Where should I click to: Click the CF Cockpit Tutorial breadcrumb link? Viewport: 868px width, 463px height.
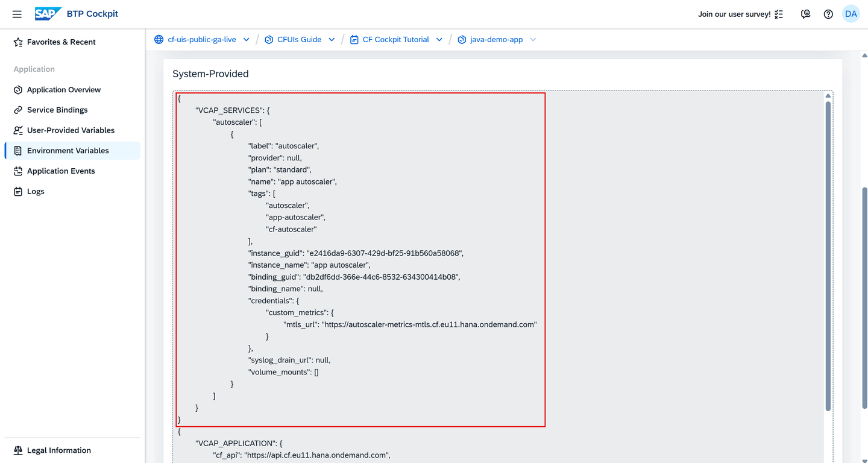(x=396, y=40)
